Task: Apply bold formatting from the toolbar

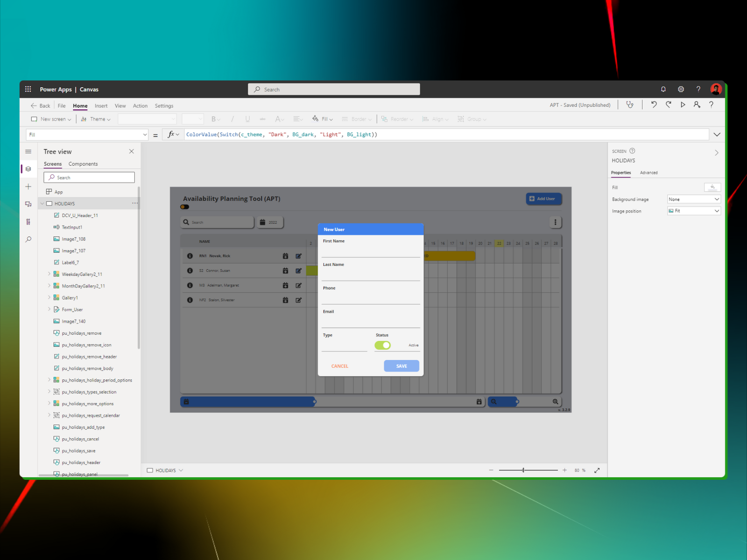Action: (x=213, y=119)
